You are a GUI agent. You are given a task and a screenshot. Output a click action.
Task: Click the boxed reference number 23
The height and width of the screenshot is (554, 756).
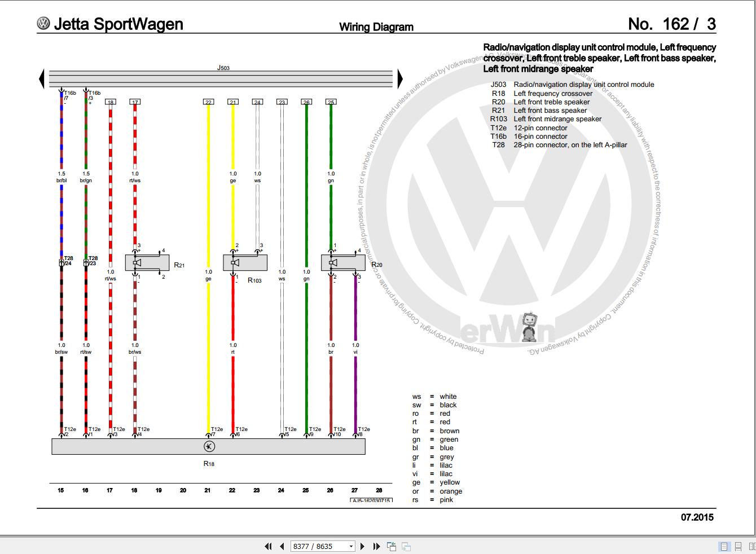[x=282, y=102]
